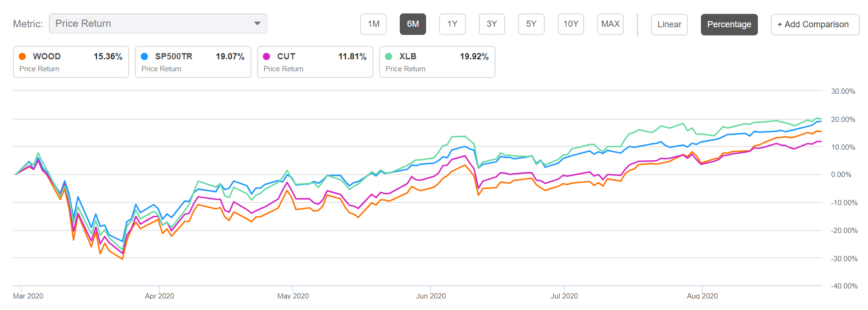Switch to the 1Y range

[452, 24]
